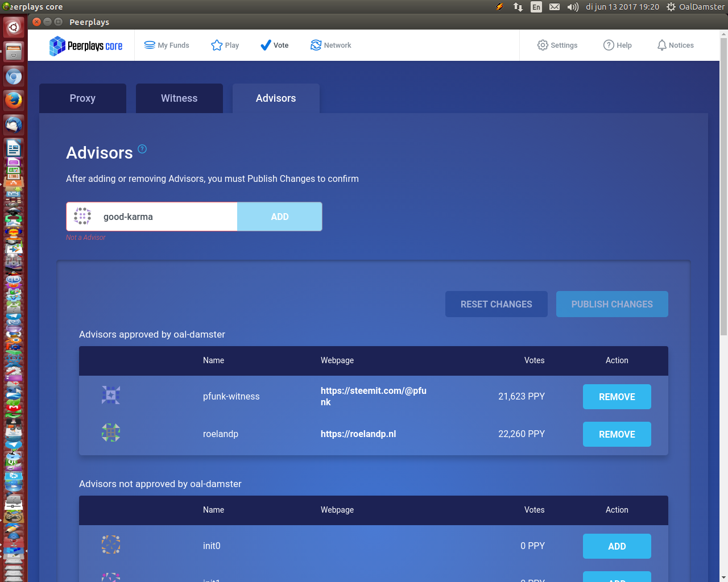Open LibreOffice Writer from the dock
Viewport: 728px width, 582px height.
(x=14, y=148)
